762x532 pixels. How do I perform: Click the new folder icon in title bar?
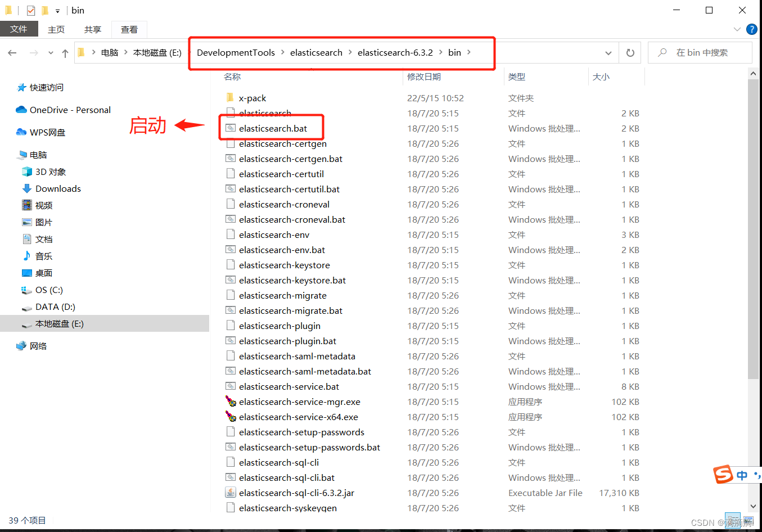pos(44,10)
